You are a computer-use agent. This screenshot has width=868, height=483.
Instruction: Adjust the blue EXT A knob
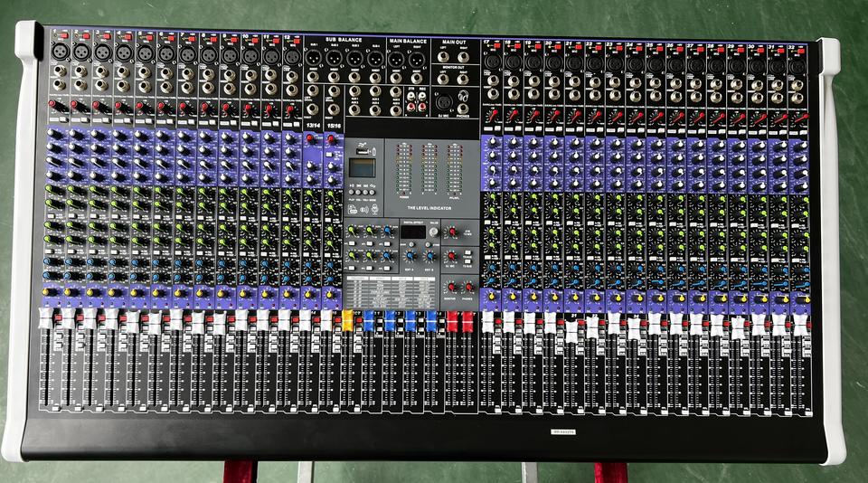tap(410, 255)
